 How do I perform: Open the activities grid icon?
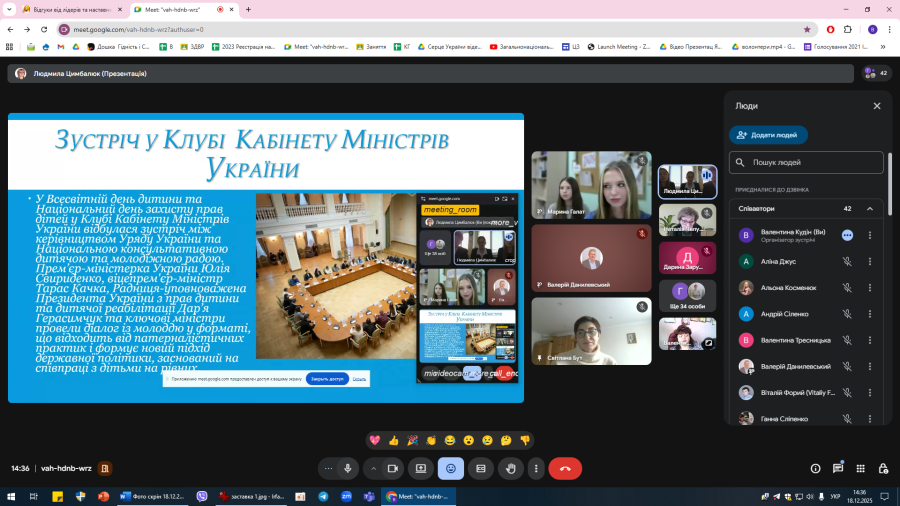[859, 468]
